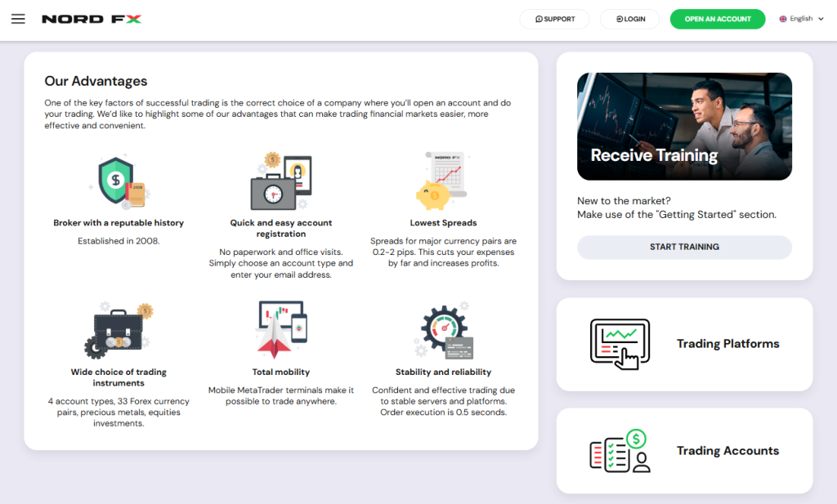Open the Trading Accounts link

tap(727, 451)
